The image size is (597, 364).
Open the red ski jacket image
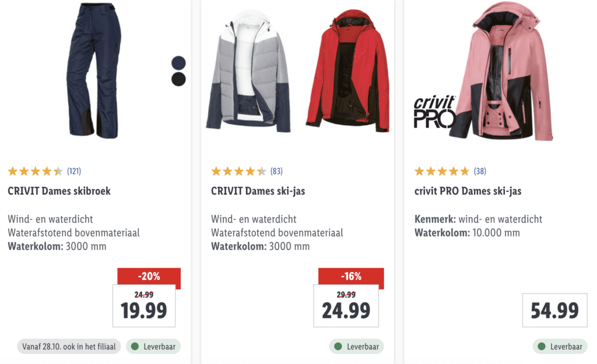click(347, 70)
